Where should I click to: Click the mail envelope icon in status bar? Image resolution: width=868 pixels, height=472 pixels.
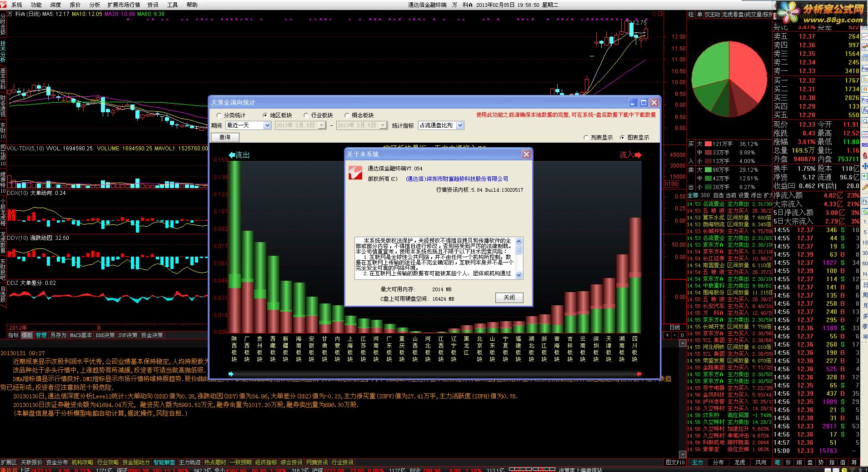(x=836, y=470)
